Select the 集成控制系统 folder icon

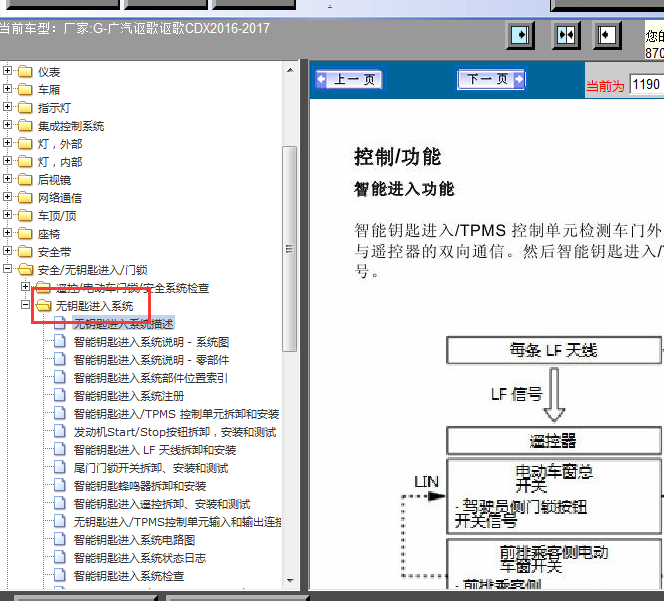(25, 125)
